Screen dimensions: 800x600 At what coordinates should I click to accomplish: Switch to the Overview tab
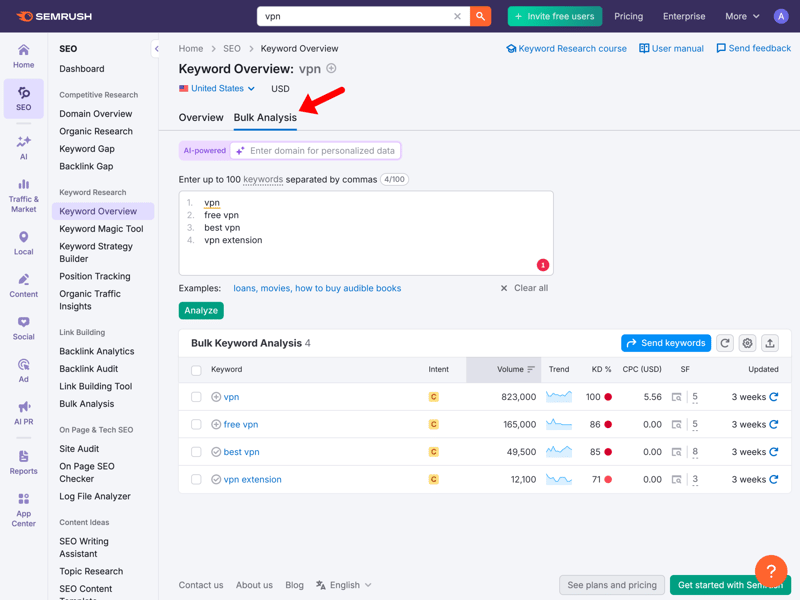(201, 118)
